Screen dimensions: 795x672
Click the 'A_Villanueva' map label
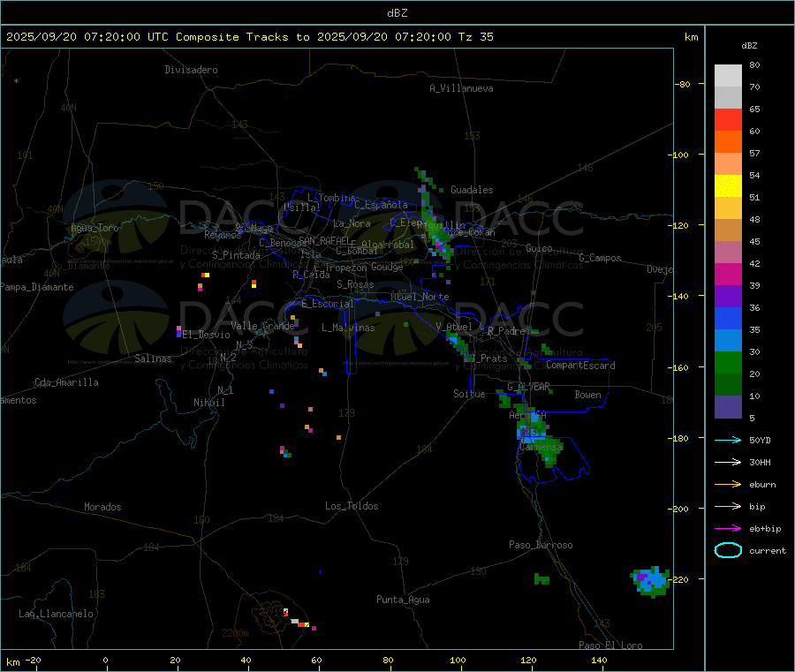461,88
